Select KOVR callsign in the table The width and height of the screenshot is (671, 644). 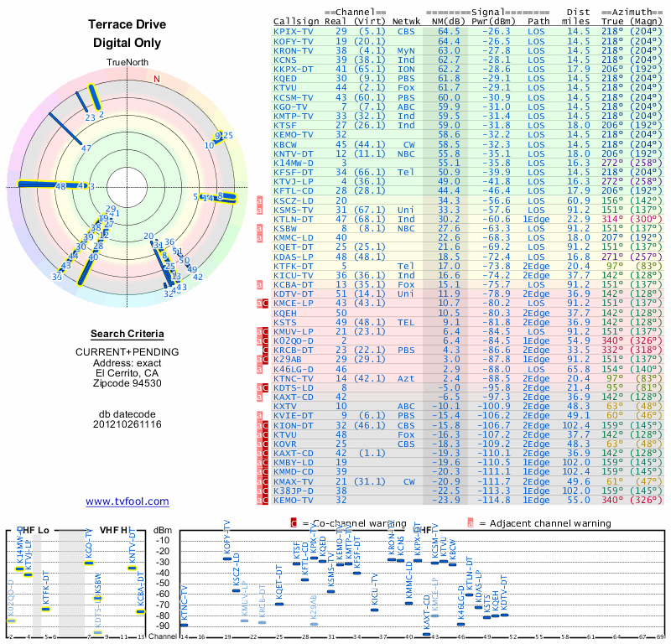tap(285, 444)
